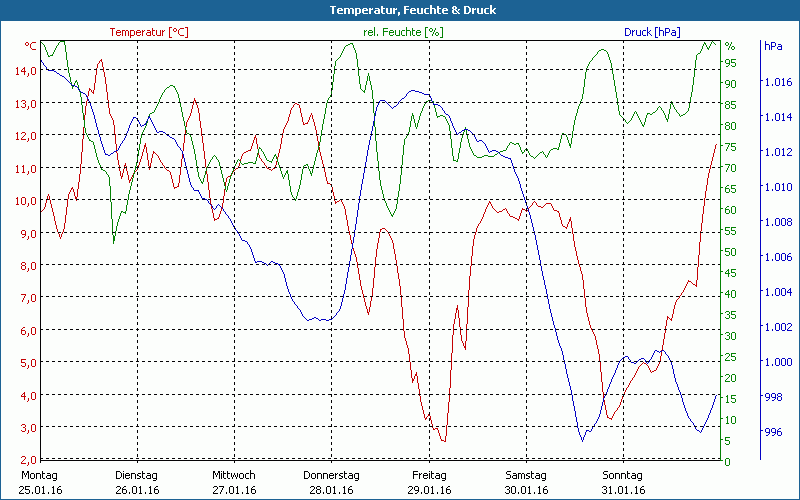Click the 996 tick on pressure axis

point(773,432)
